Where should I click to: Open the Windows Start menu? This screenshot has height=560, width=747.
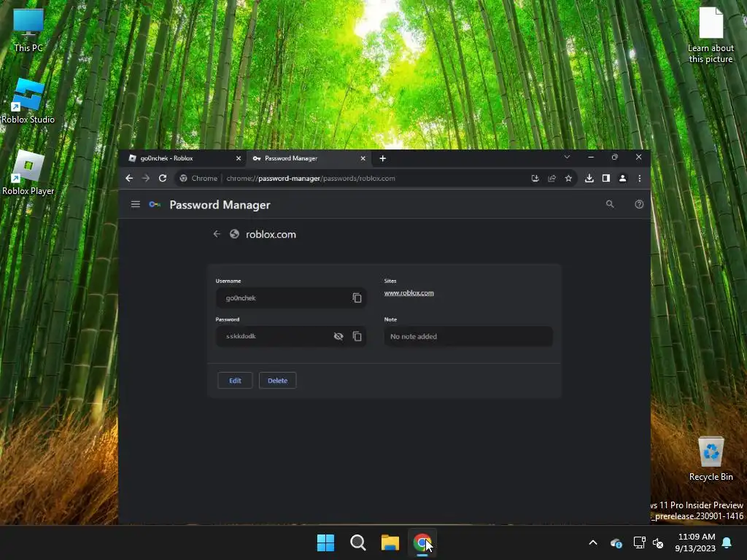tap(326, 542)
